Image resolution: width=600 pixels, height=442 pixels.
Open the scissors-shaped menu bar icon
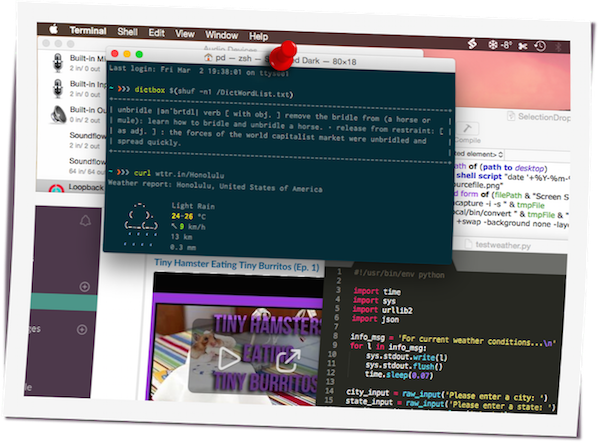[x=522, y=46]
